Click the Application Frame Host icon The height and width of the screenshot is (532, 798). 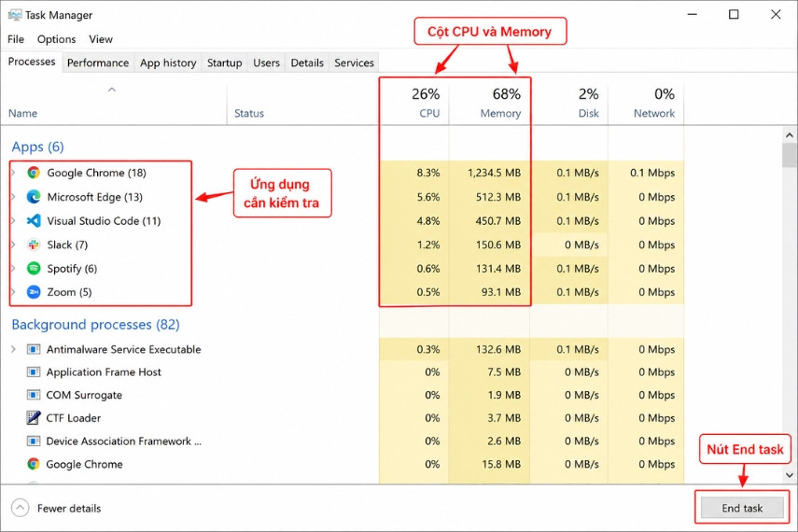[x=33, y=372]
